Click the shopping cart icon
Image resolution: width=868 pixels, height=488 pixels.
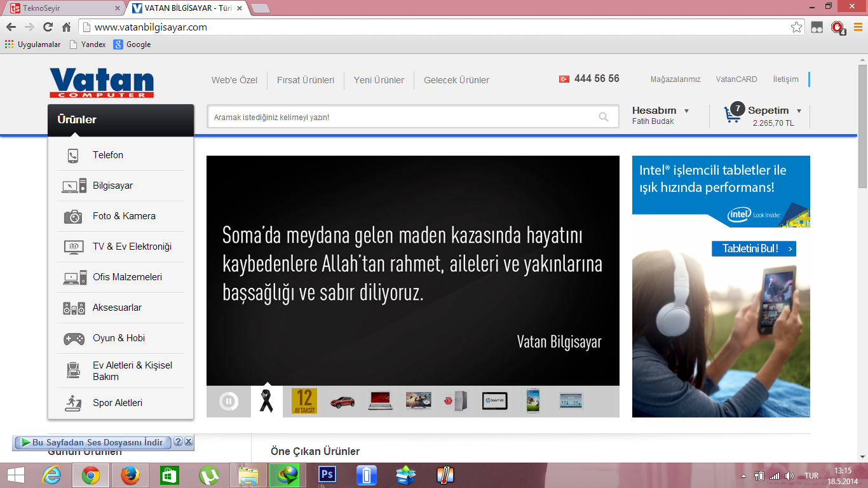[x=732, y=115]
